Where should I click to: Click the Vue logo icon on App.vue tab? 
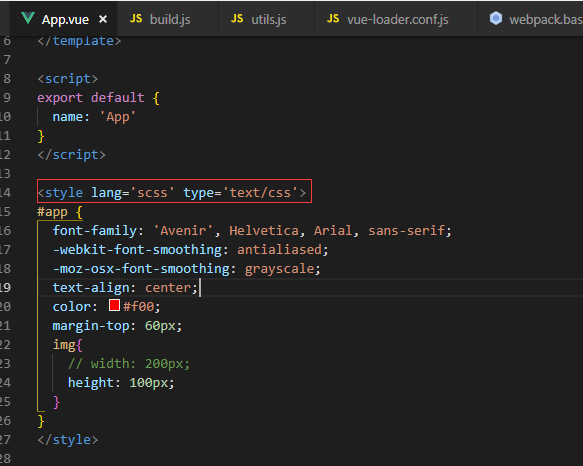28,18
